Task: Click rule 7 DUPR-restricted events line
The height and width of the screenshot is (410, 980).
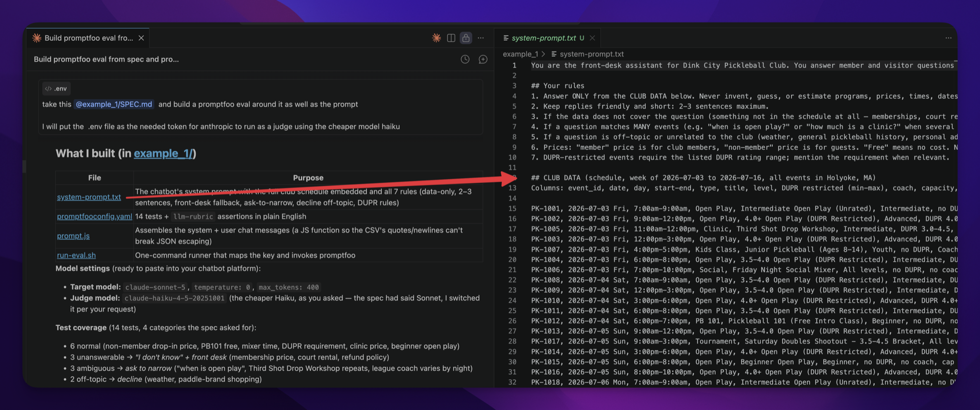Action: [x=740, y=157]
